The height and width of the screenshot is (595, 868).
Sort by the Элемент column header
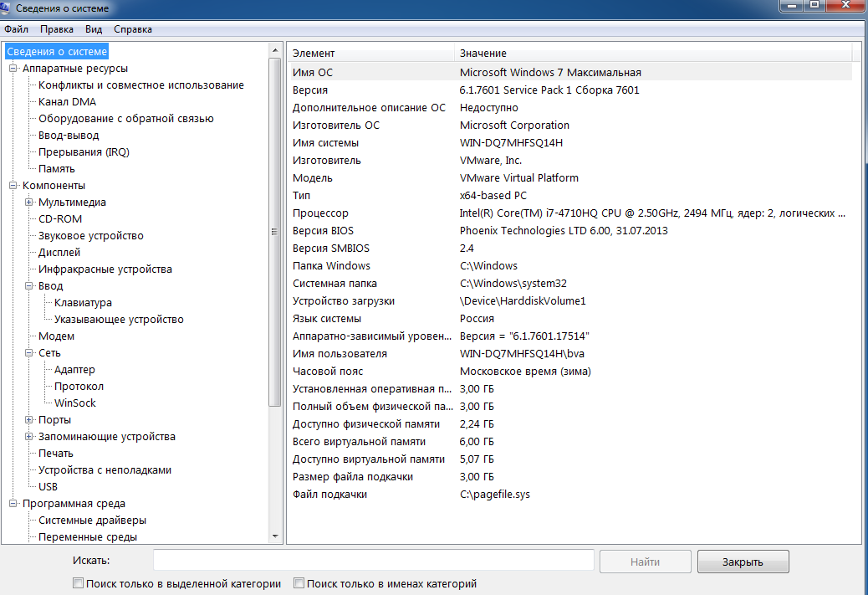[x=370, y=54]
